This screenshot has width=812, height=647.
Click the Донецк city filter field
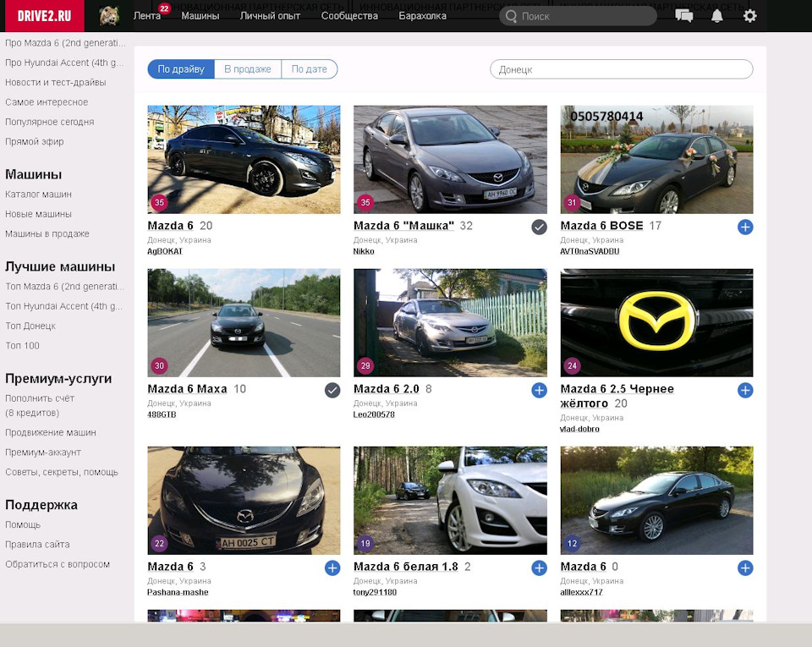pyautogui.click(x=622, y=69)
